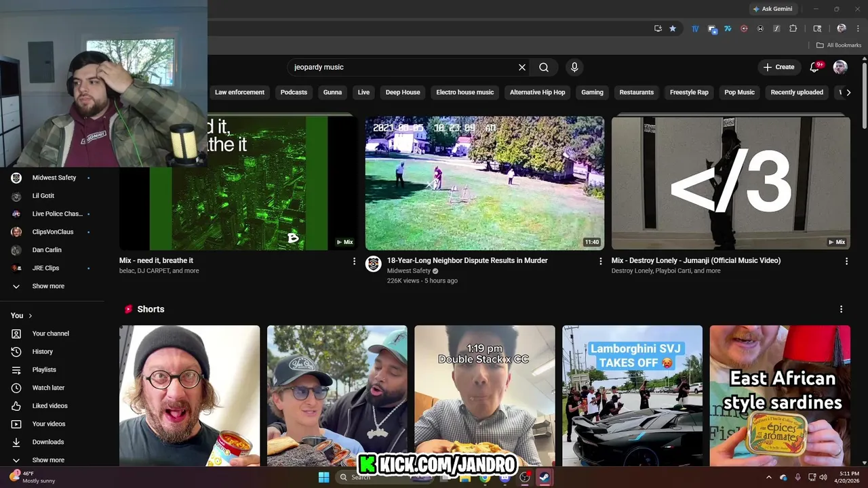Viewport: 868px width, 488px height.
Task: Open Liked videos
Action: pyautogui.click(x=52, y=406)
